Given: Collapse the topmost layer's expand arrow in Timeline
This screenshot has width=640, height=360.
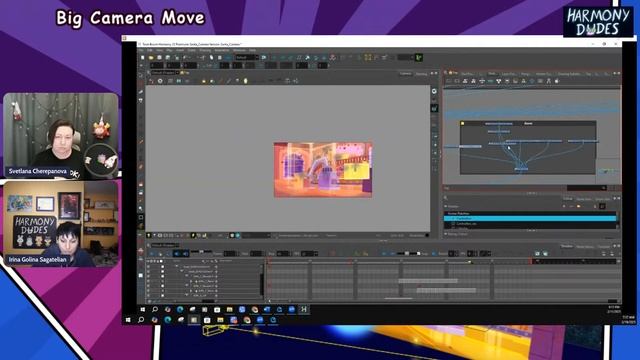Looking at the screenshot, I should tap(177, 267).
